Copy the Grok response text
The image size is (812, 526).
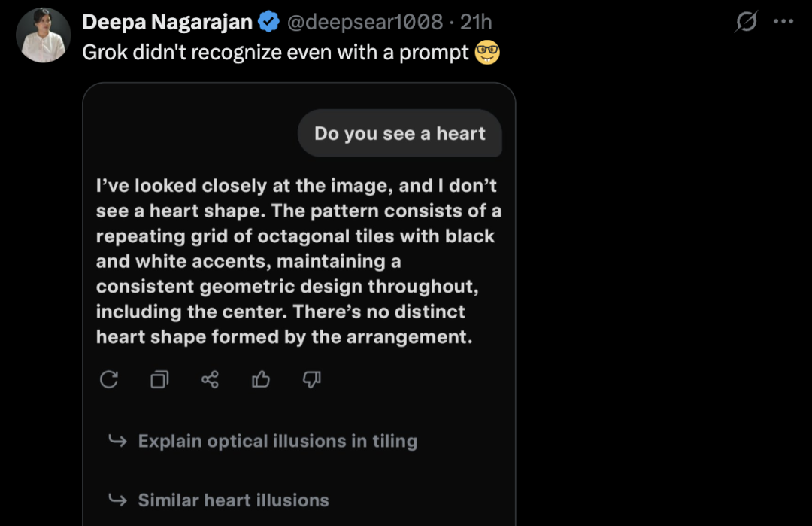tap(159, 379)
